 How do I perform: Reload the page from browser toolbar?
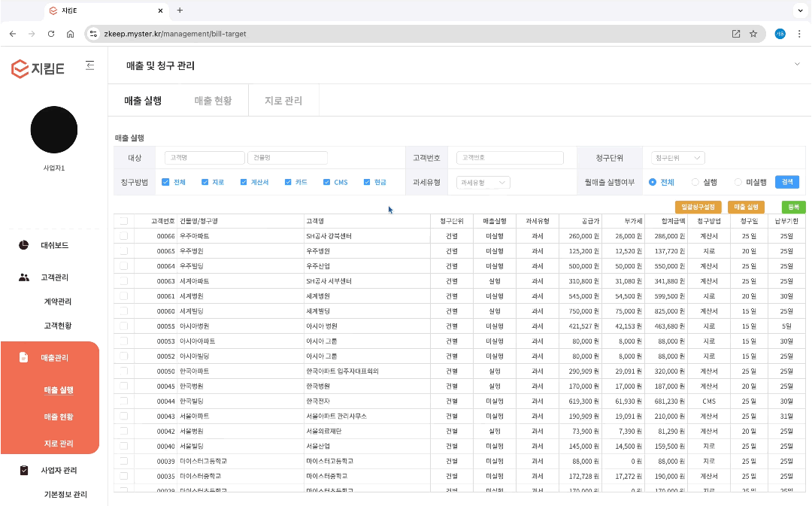(51, 34)
